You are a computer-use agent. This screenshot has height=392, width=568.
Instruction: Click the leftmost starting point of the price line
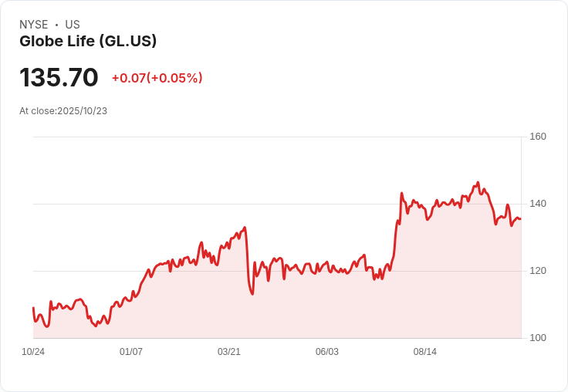click(x=33, y=308)
